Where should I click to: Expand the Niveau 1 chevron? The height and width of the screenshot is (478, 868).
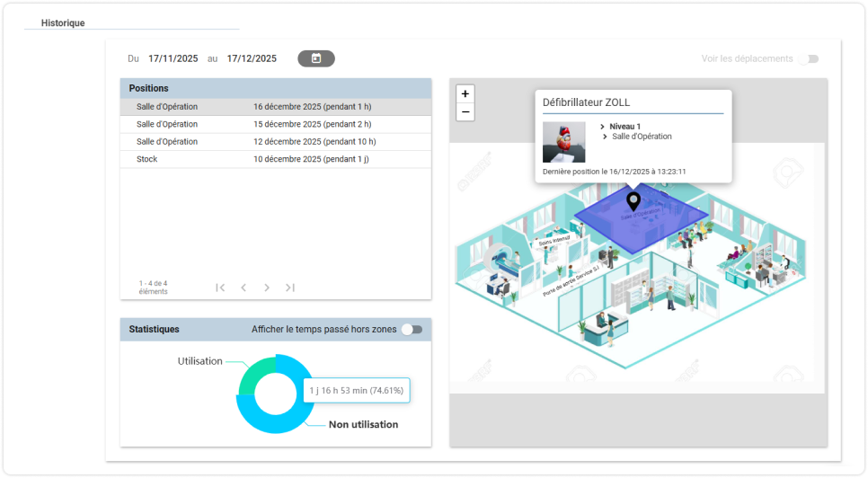click(x=602, y=127)
